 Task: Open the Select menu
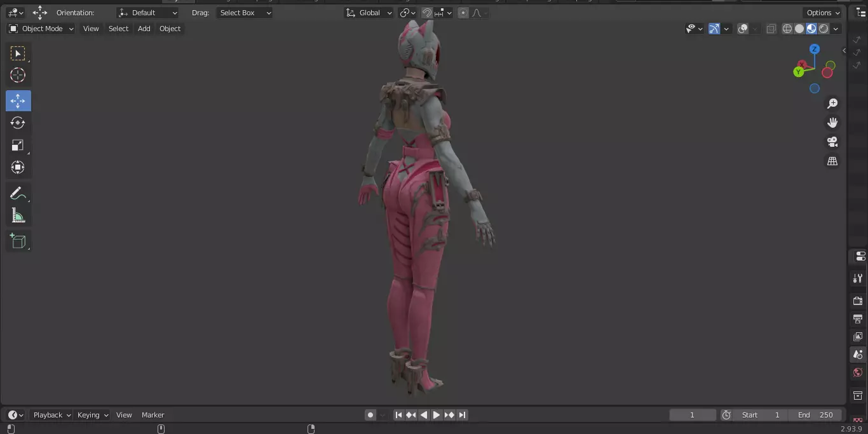coord(118,29)
